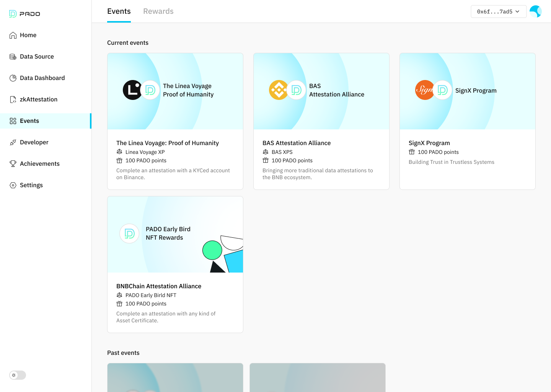The image size is (551, 392).
Task: Click the Past events heading
Action: [123, 353]
